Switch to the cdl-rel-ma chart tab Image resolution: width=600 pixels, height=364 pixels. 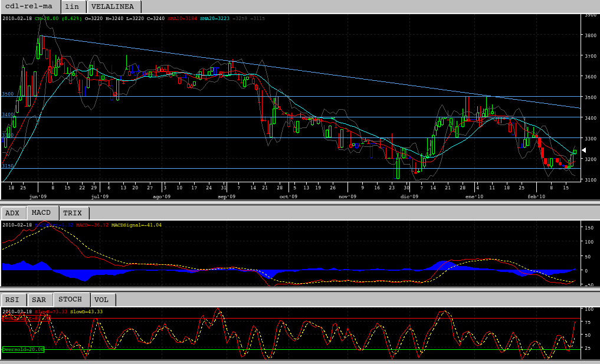tap(29, 6)
